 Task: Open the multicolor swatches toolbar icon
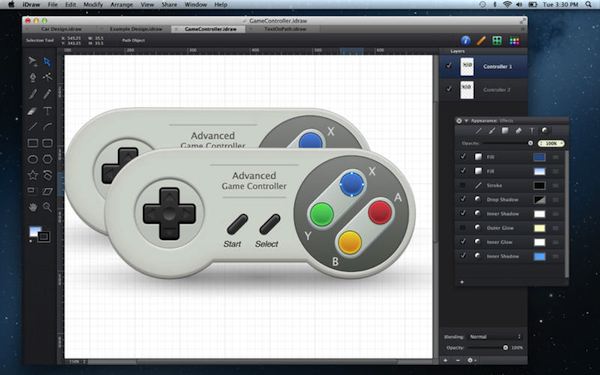pyautogui.click(x=514, y=41)
